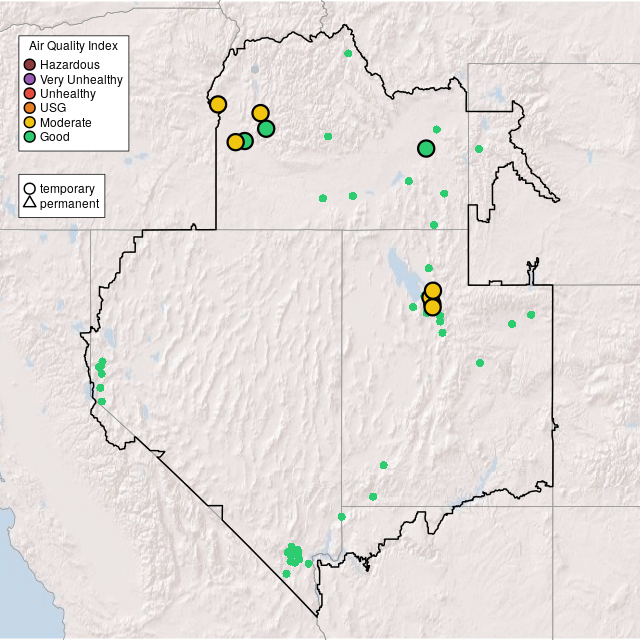
Task: Select the dense green dot cluster in the south
Action: [293, 554]
